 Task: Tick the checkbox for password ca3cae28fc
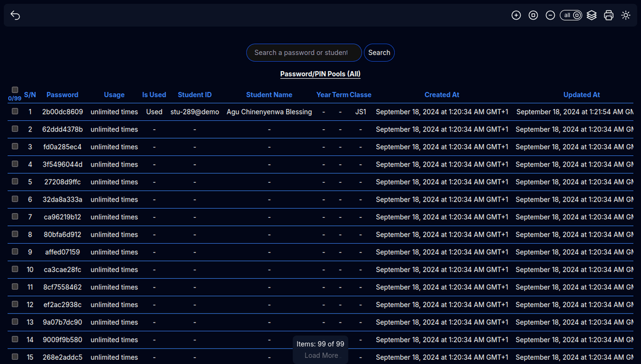point(15,270)
